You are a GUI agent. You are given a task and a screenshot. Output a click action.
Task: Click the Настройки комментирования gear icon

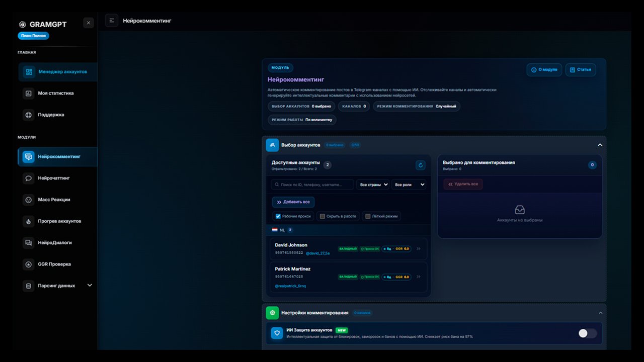(x=272, y=313)
